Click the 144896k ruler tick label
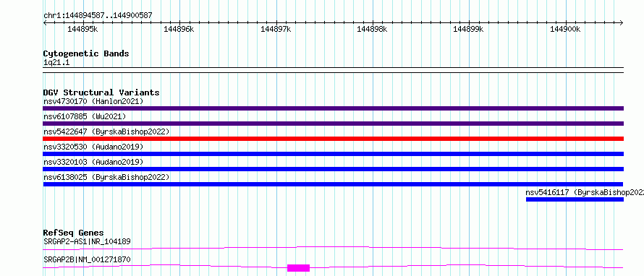The height and width of the screenshot is (276, 644). (x=179, y=29)
